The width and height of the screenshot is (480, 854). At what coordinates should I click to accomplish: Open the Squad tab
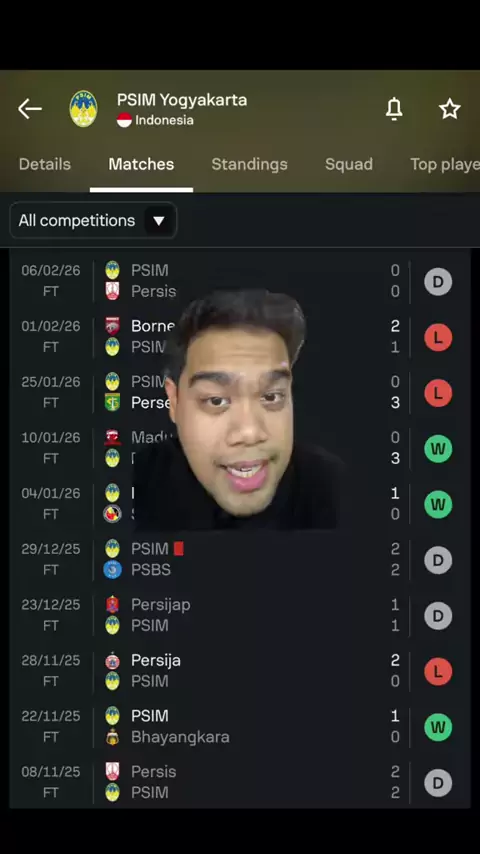[349, 164]
